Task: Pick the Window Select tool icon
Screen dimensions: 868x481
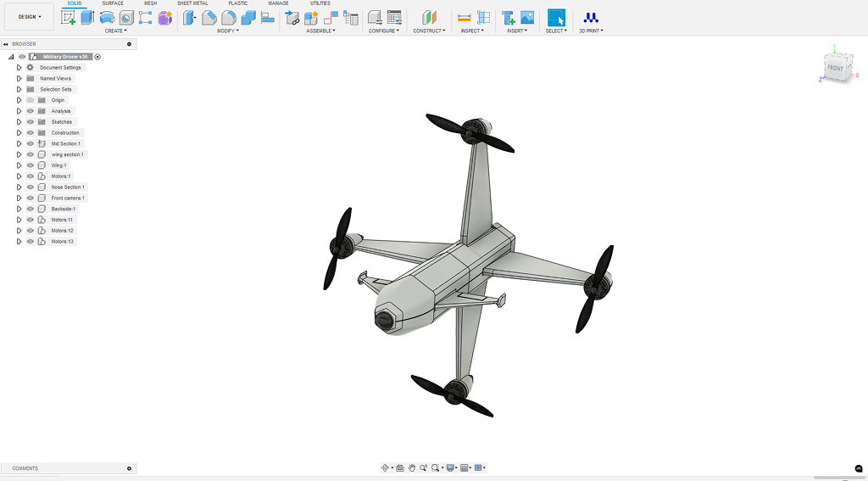Action: [556, 18]
